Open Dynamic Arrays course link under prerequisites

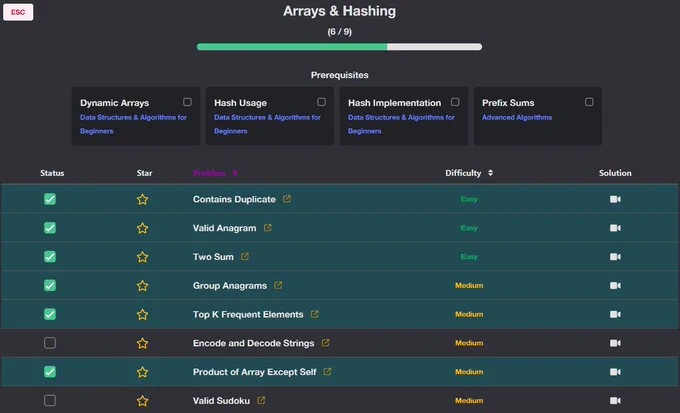134,124
